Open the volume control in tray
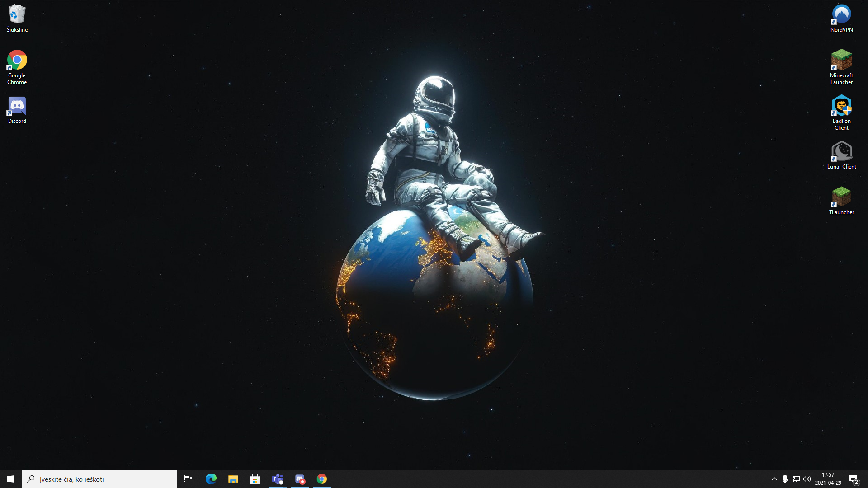The width and height of the screenshot is (868, 488). coord(807,479)
